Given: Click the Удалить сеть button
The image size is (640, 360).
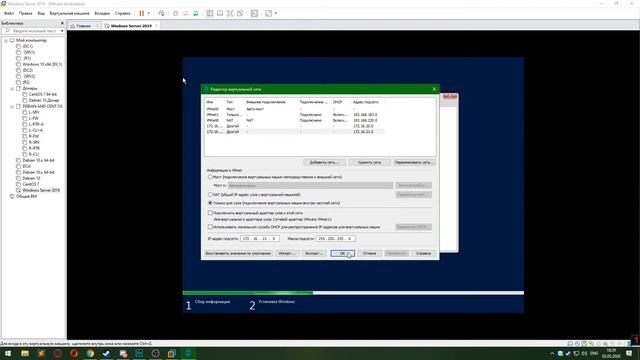Looking at the screenshot, I should [369, 162].
